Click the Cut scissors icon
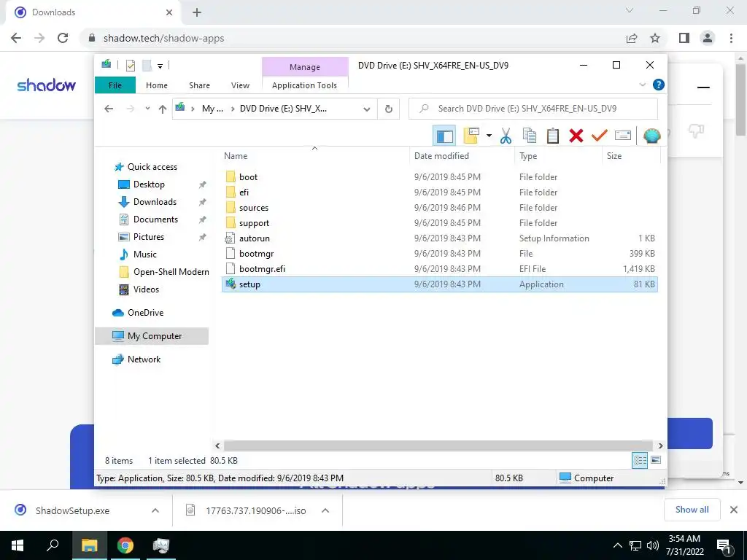 (x=506, y=136)
